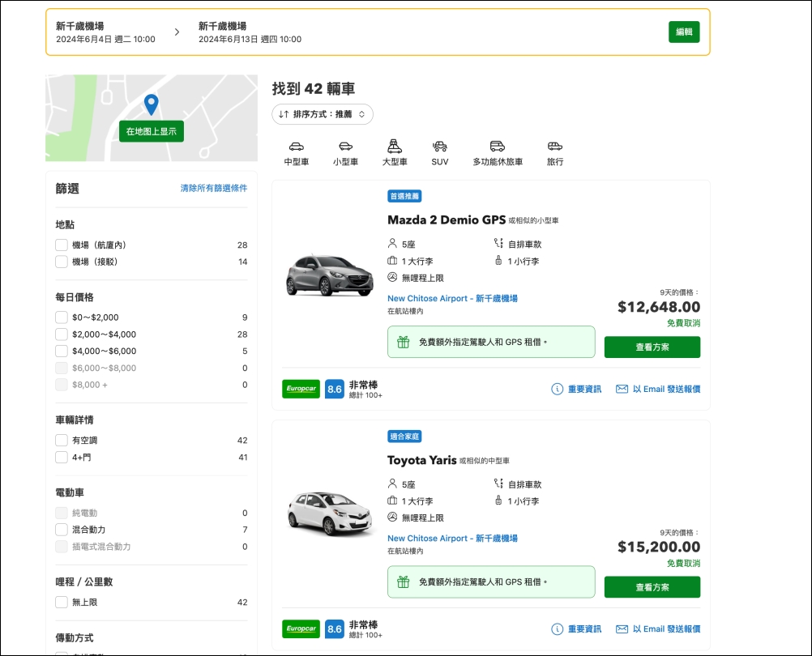Screen dimensions: 812x656
Task: Tick the $2,000～$4,000 daily price filter
Action: (62, 334)
